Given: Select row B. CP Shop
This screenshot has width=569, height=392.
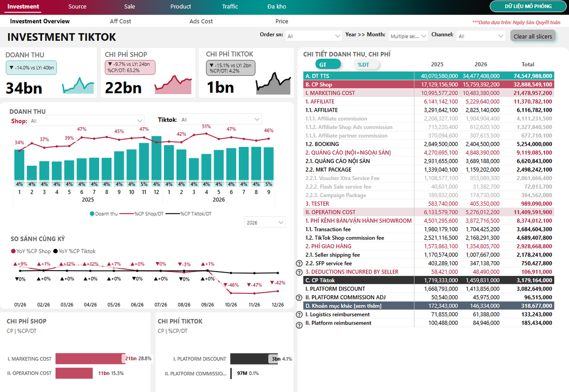Looking at the screenshot, I should (x=428, y=84).
